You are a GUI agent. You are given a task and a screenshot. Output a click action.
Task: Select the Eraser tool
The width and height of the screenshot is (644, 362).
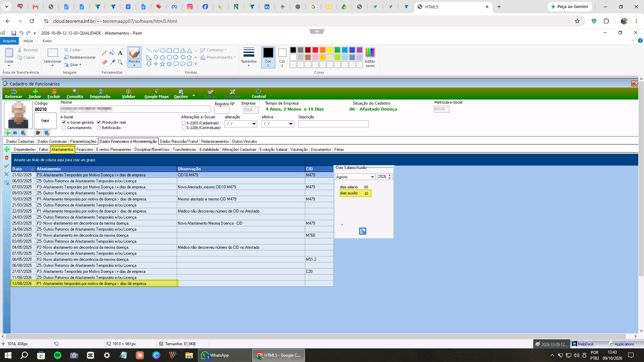(104, 62)
